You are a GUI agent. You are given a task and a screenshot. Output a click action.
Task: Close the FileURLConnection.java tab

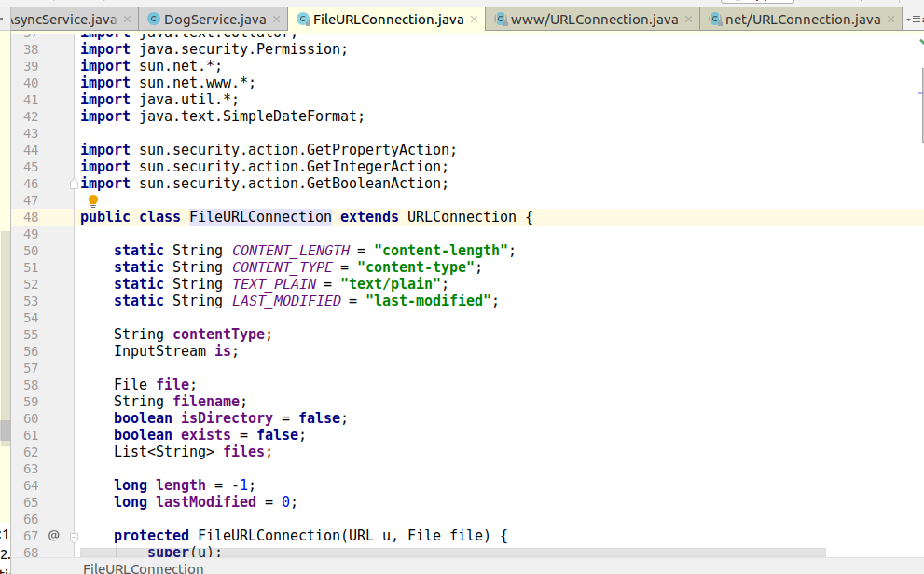tap(474, 20)
